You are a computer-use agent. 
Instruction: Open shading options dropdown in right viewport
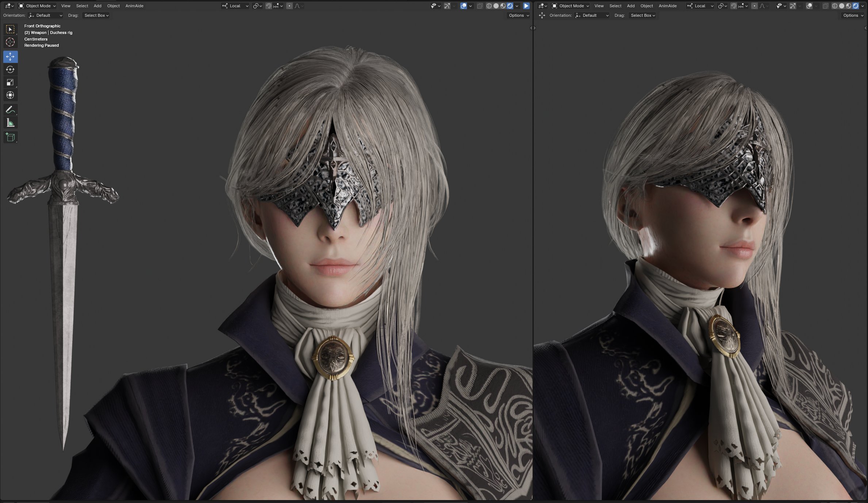[x=863, y=6]
